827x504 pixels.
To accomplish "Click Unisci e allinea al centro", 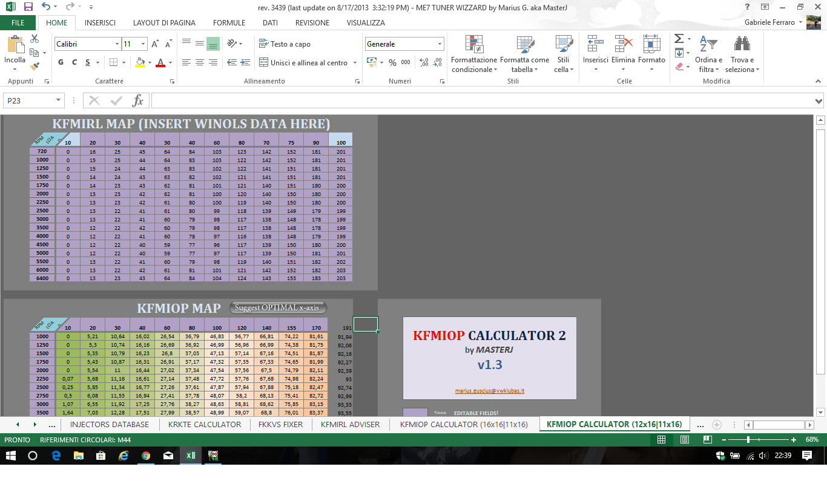I will (304, 62).
